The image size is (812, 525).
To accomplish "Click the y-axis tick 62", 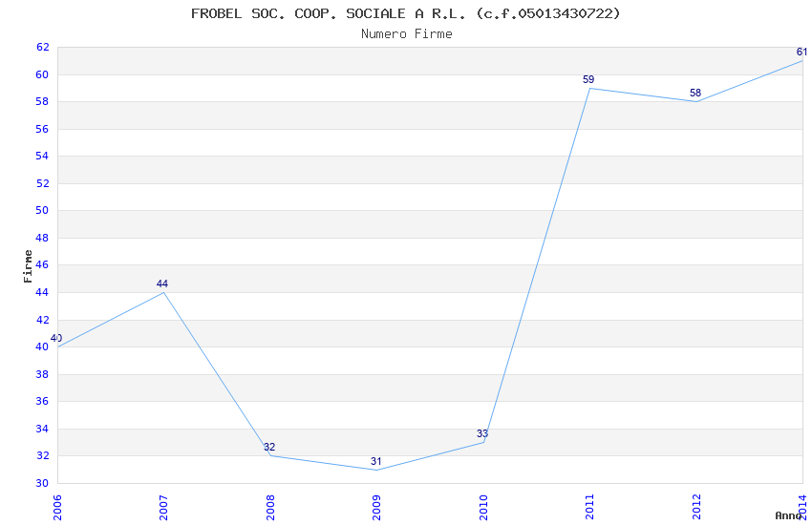I will coord(42,47).
